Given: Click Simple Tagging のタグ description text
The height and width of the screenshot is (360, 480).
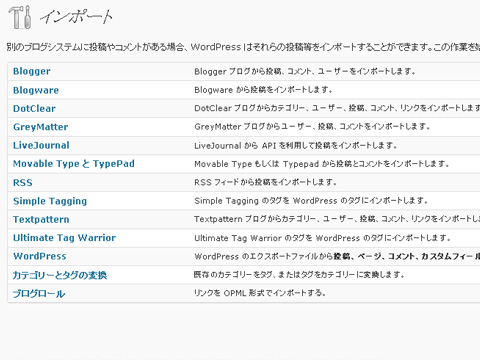Looking at the screenshot, I should coord(311,201).
